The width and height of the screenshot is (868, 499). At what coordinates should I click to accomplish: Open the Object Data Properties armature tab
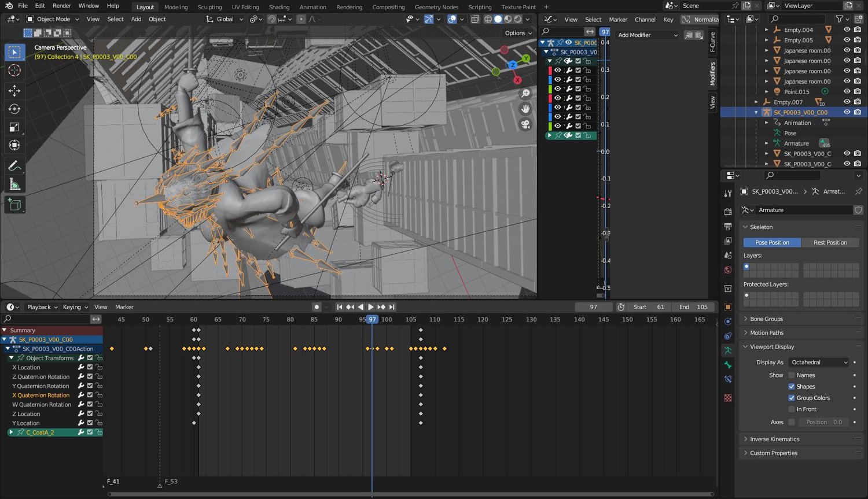click(x=728, y=350)
